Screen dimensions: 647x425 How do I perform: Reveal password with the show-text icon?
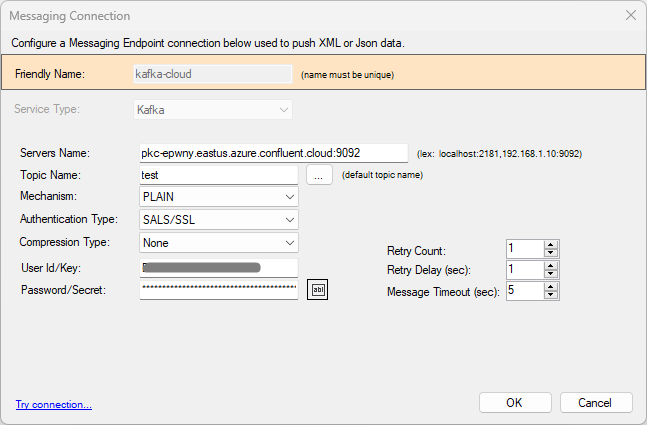click(317, 290)
